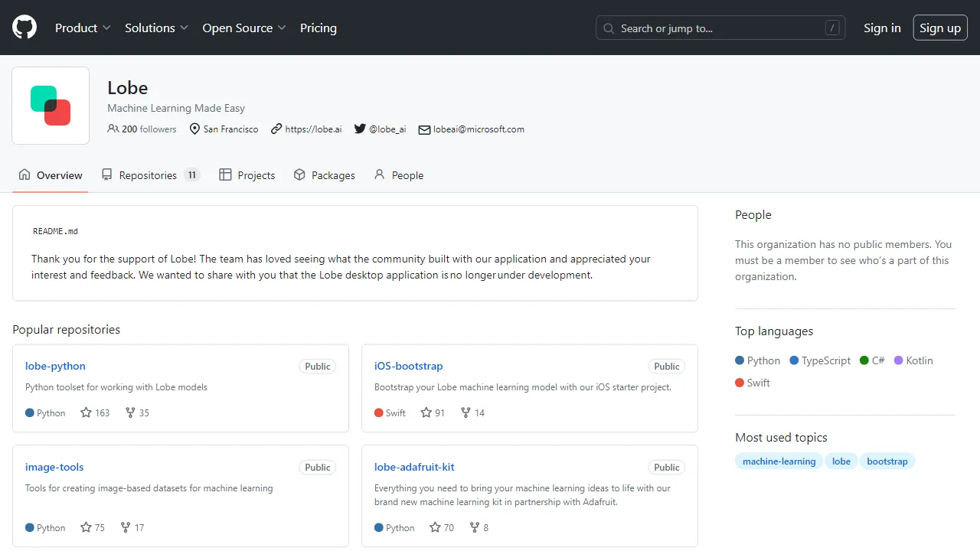Screen dimensions: 980x551
Task: Click the README.md file label
Action: tap(55, 231)
